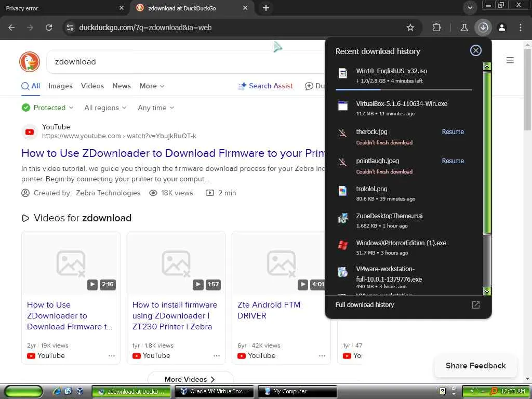
Task: Click the DuckDuckGo logo
Action: [x=30, y=62]
